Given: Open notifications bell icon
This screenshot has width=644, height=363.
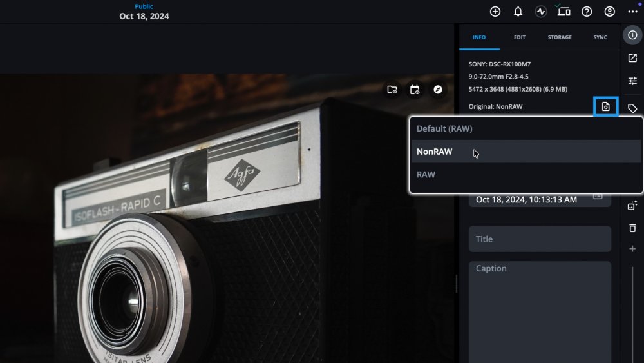Looking at the screenshot, I should point(518,12).
